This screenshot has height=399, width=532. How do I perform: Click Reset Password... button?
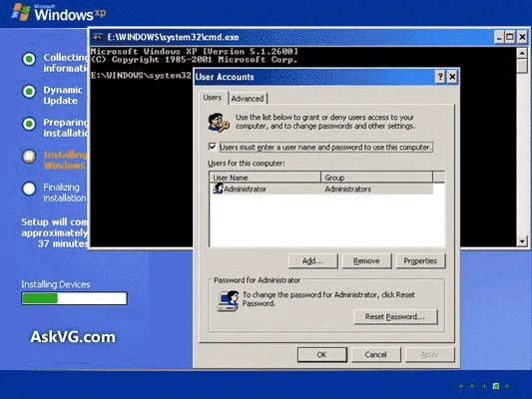point(395,317)
